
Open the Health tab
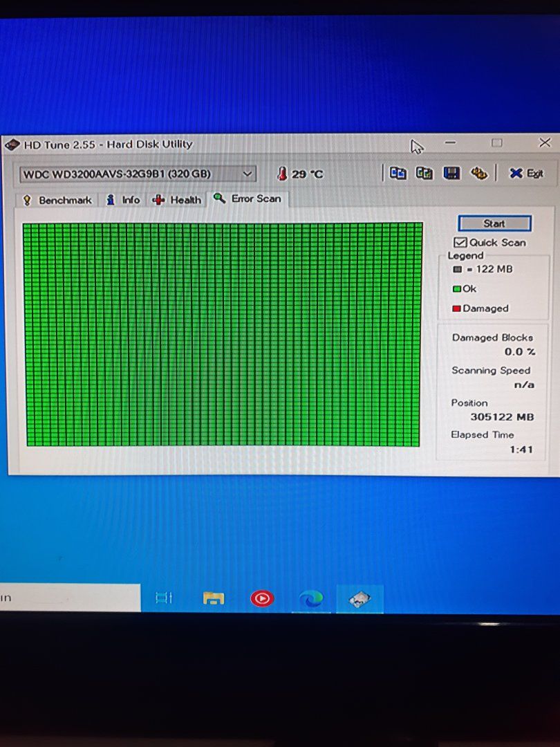[178, 200]
